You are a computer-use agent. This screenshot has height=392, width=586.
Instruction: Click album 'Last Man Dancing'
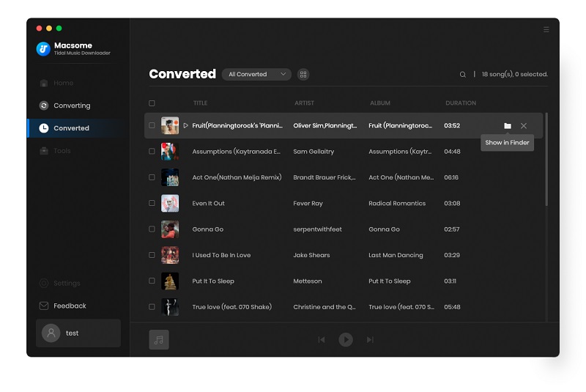pyautogui.click(x=396, y=255)
